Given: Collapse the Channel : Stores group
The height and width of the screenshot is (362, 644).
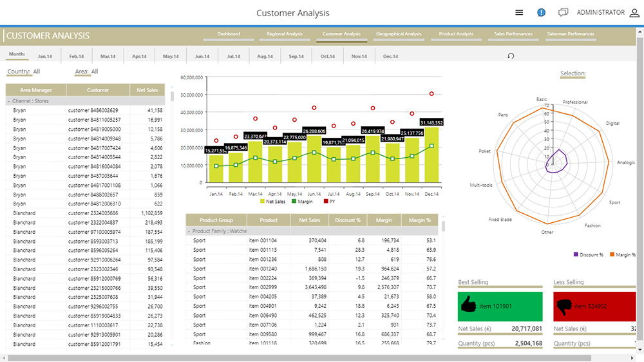Looking at the screenshot, I should (x=8, y=101).
